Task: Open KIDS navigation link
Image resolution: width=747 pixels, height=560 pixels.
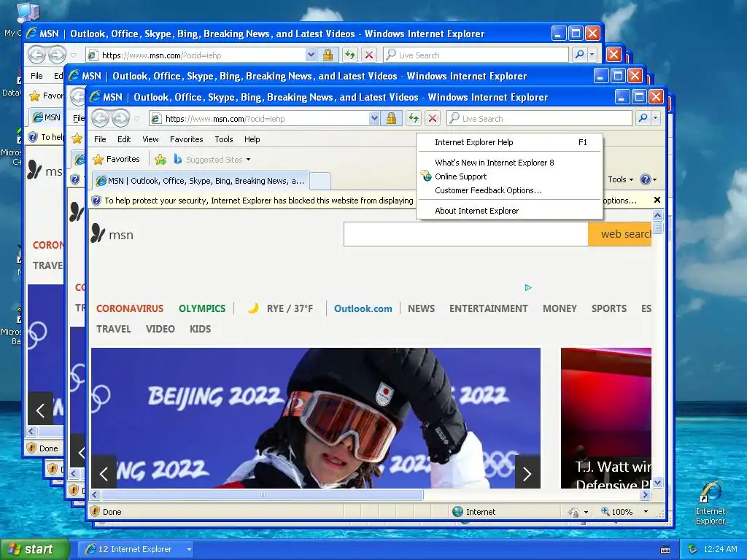Action: [200, 329]
